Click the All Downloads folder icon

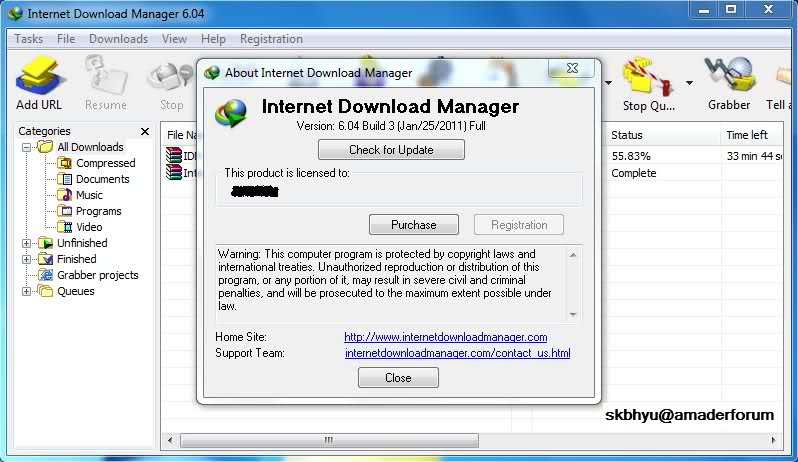click(x=45, y=147)
